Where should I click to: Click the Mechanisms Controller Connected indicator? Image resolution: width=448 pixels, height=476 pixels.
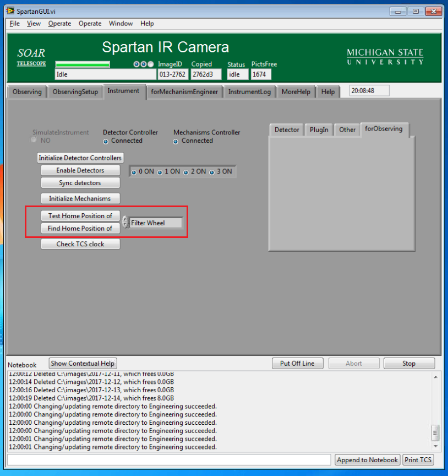pos(176,142)
